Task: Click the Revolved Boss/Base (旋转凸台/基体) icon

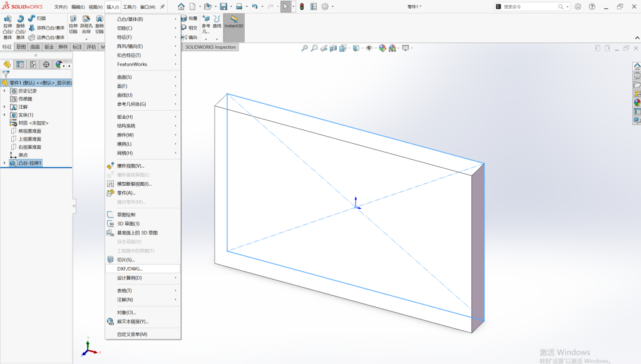Action: coord(21,19)
